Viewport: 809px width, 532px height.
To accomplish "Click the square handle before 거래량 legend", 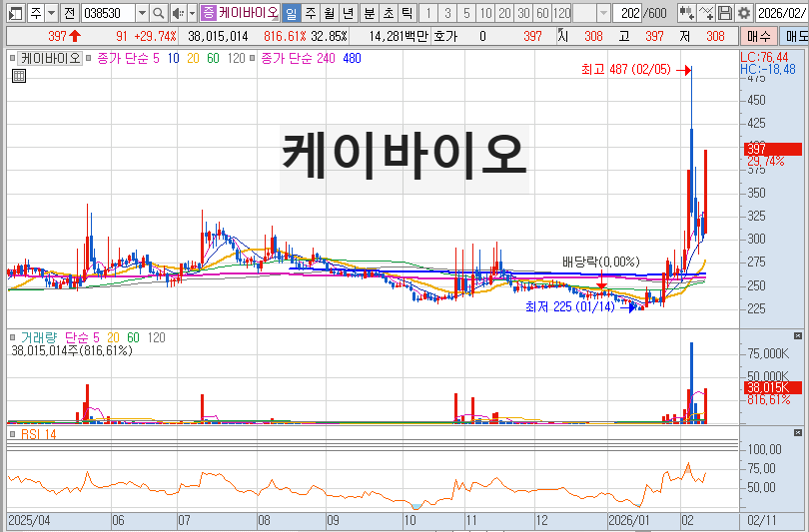I will point(13,337).
